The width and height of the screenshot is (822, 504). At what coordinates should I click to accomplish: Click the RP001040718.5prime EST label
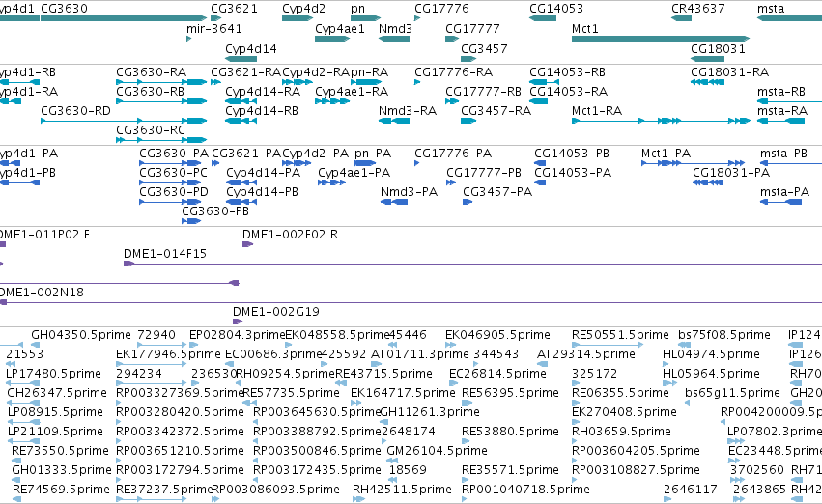click(525, 489)
